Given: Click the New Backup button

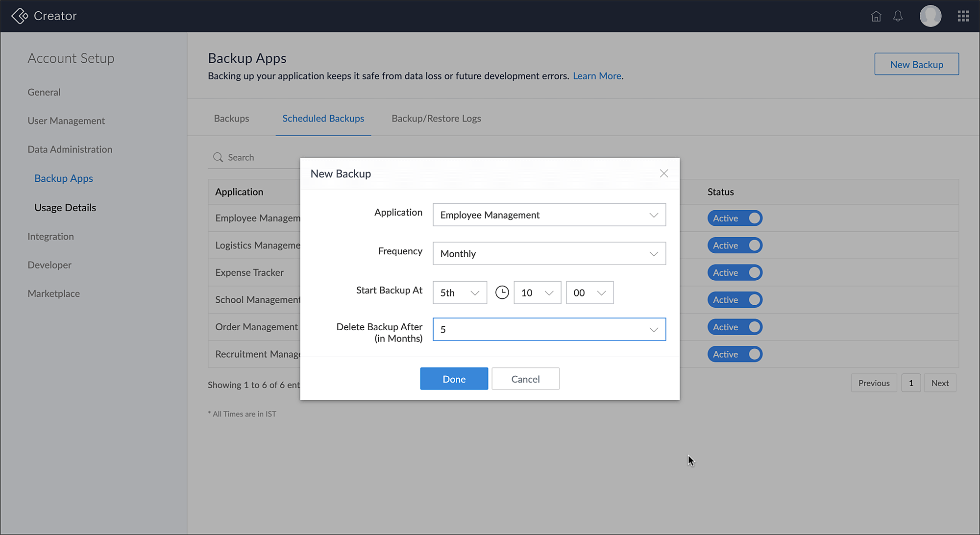Looking at the screenshot, I should pos(916,64).
